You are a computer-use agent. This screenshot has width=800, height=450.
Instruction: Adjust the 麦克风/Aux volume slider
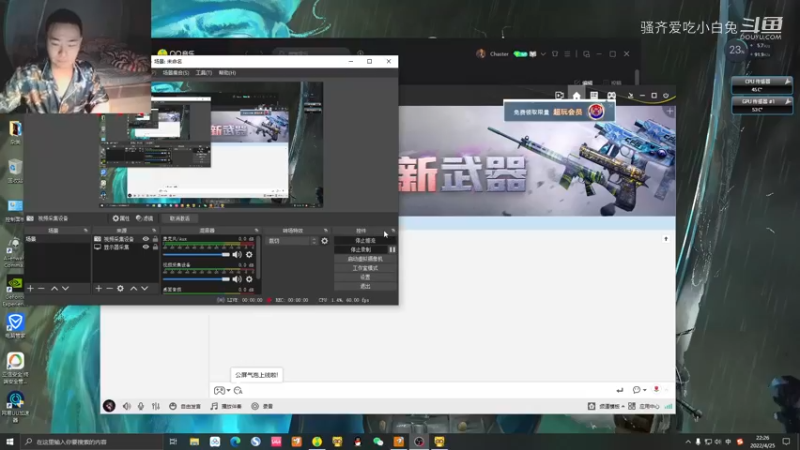(x=196, y=255)
